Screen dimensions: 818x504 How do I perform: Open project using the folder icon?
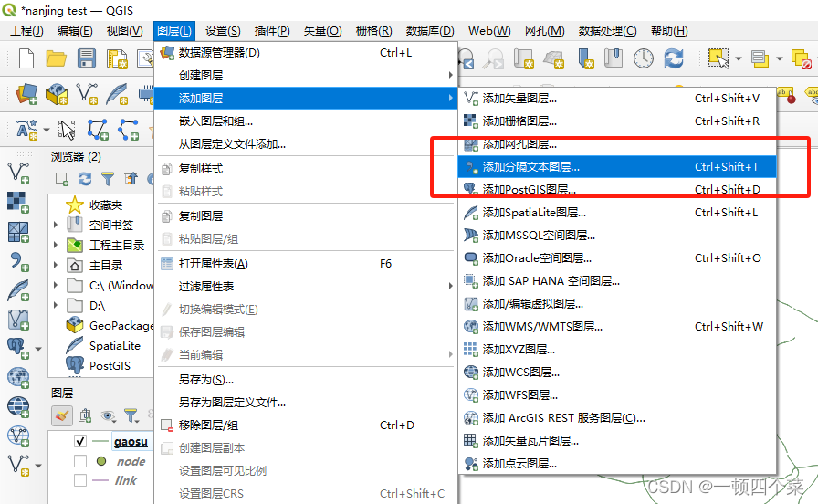[x=56, y=58]
